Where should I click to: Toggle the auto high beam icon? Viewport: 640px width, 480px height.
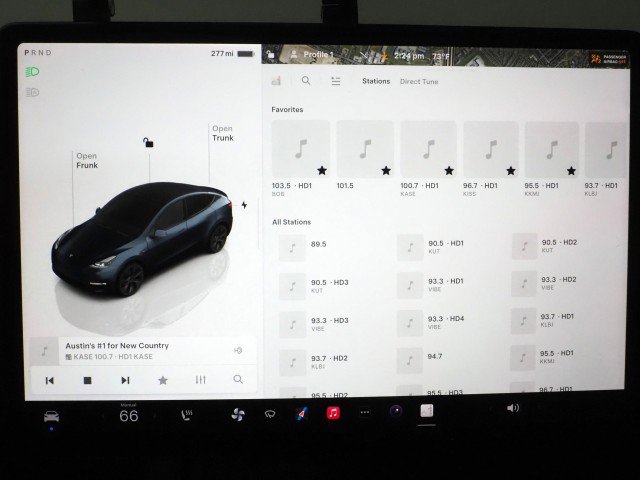pos(32,92)
